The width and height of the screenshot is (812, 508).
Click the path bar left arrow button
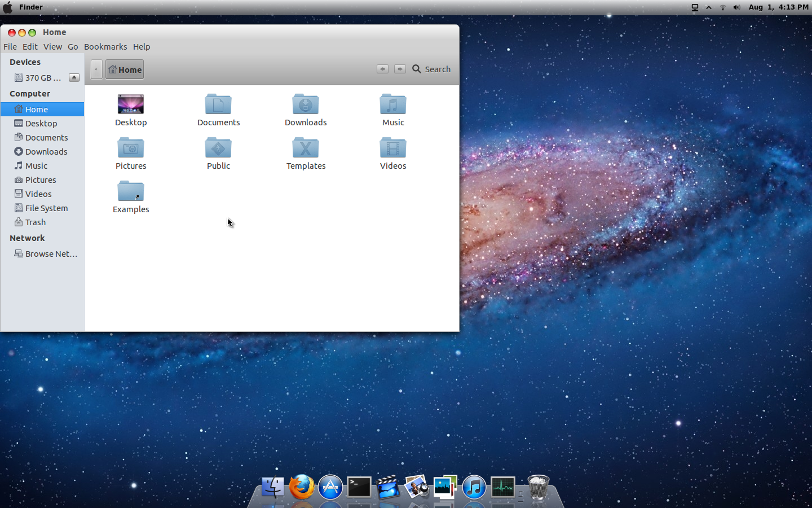pos(96,69)
